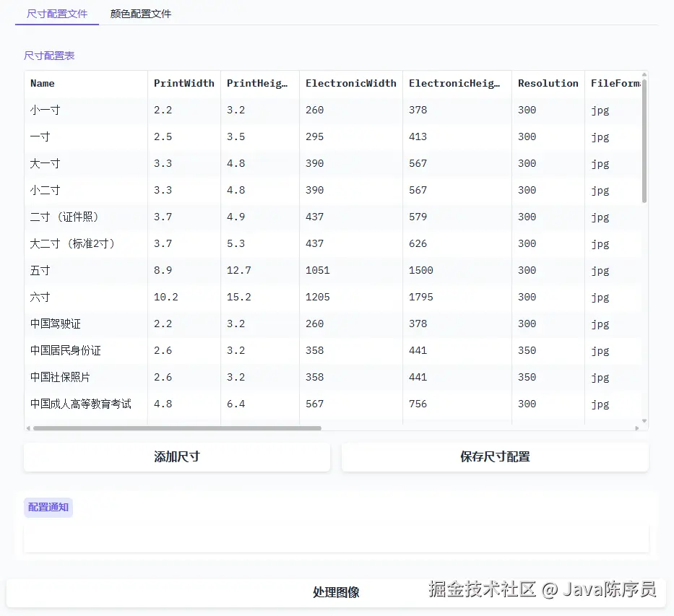Screen dimensions: 674x616
Task: Click the 12.7 PrintHeight cell
Action: 260,271
